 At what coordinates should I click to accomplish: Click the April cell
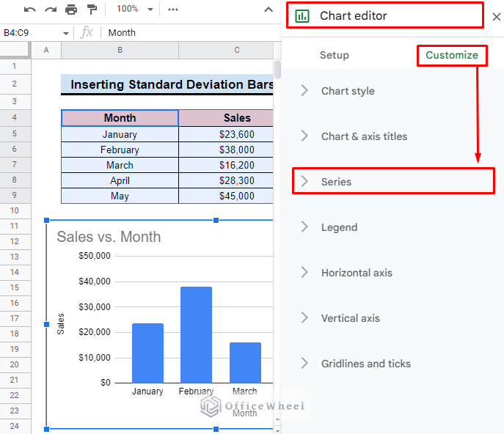coord(120,180)
